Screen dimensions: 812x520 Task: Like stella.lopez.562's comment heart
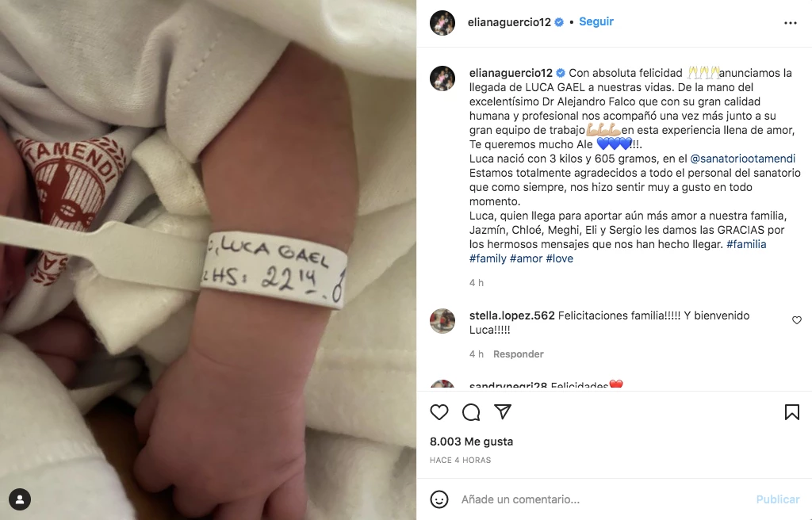pos(797,320)
